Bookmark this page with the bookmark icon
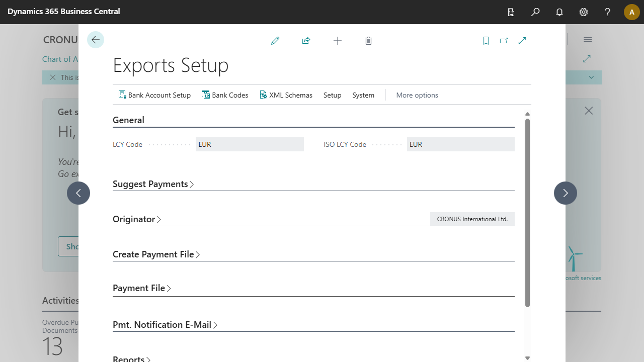644x362 pixels. click(x=486, y=41)
